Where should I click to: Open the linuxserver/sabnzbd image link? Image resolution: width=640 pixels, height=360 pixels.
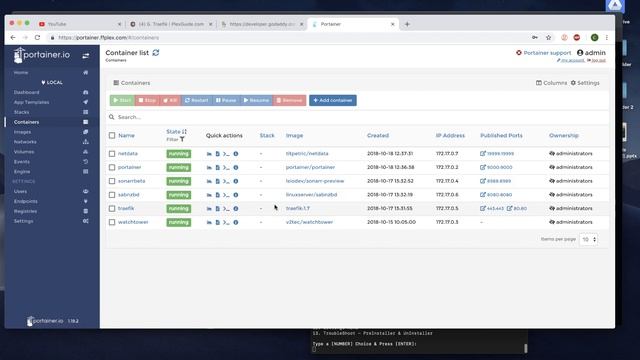pyautogui.click(x=311, y=195)
